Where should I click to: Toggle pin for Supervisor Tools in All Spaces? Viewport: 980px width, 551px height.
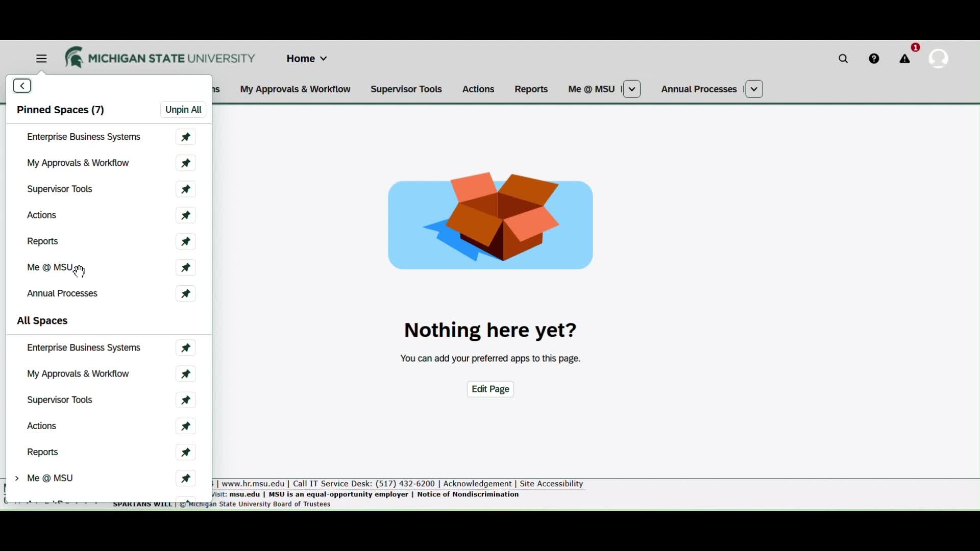(x=186, y=401)
